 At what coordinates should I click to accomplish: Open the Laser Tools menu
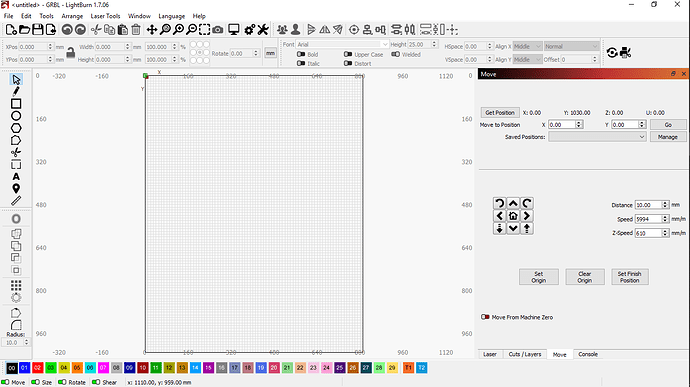tap(105, 16)
